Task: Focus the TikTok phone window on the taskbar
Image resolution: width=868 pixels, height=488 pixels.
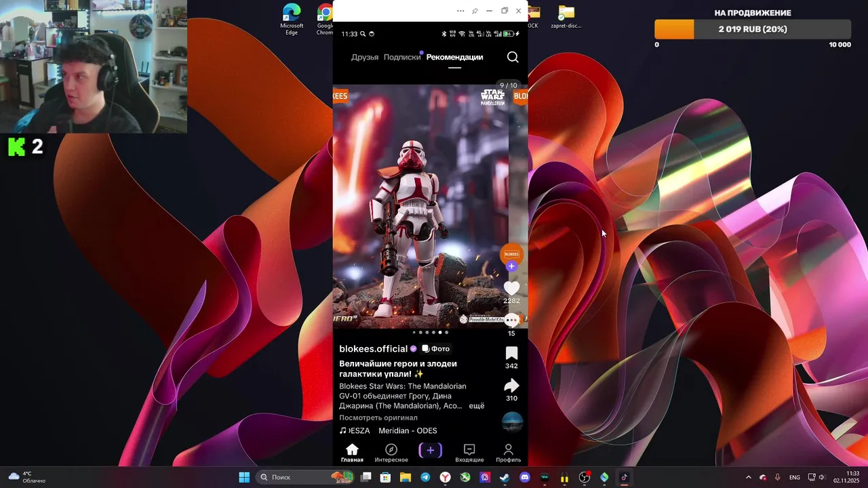Action: tap(625, 477)
